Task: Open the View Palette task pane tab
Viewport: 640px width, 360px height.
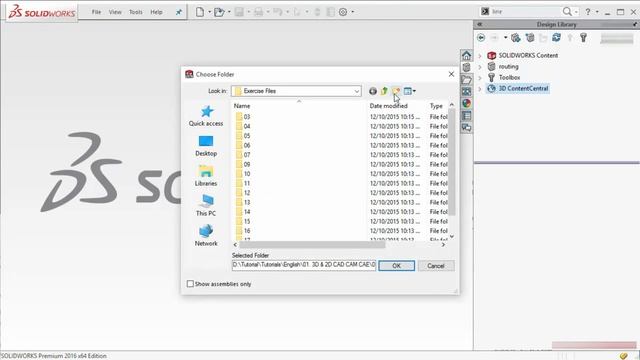Action: (467, 91)
